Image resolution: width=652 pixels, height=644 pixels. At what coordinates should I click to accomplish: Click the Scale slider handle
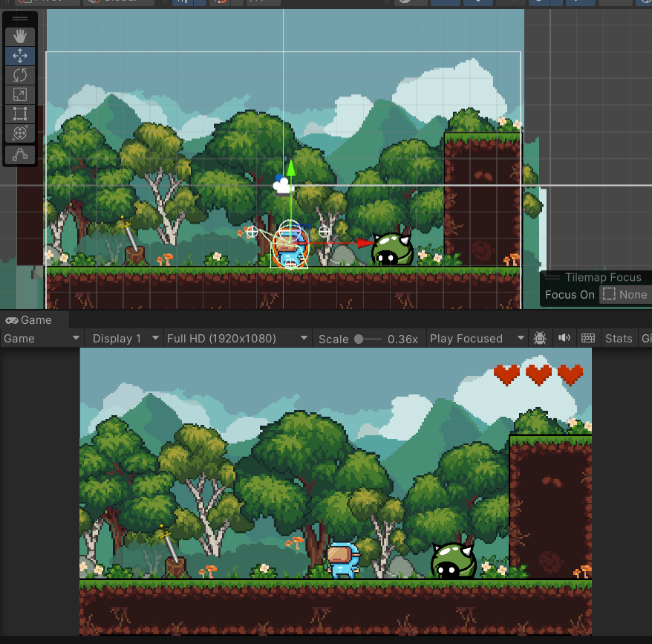click(x=359, y=339)
